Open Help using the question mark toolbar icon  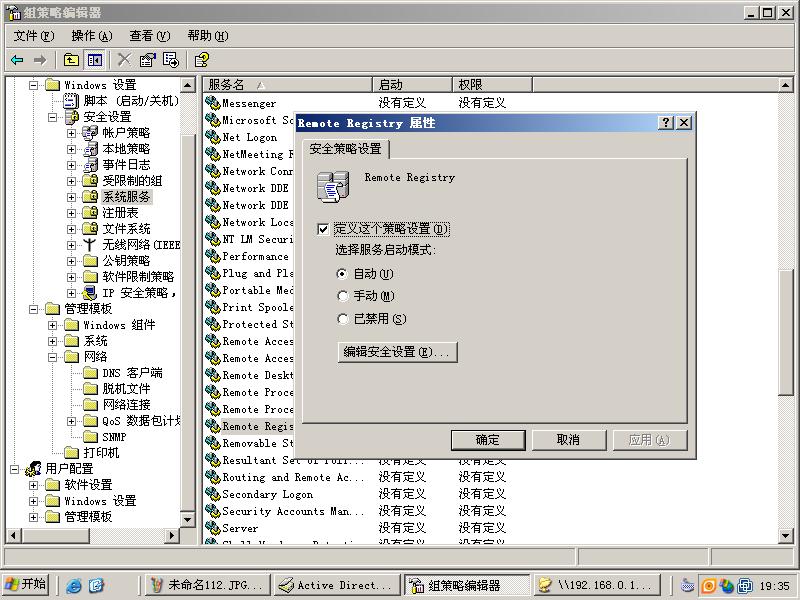pos(202,59)
